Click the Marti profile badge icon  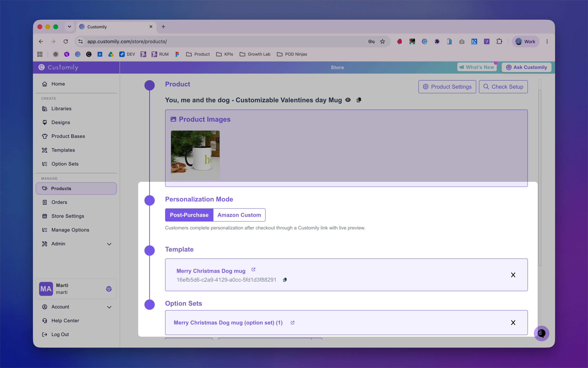[109, 289]
